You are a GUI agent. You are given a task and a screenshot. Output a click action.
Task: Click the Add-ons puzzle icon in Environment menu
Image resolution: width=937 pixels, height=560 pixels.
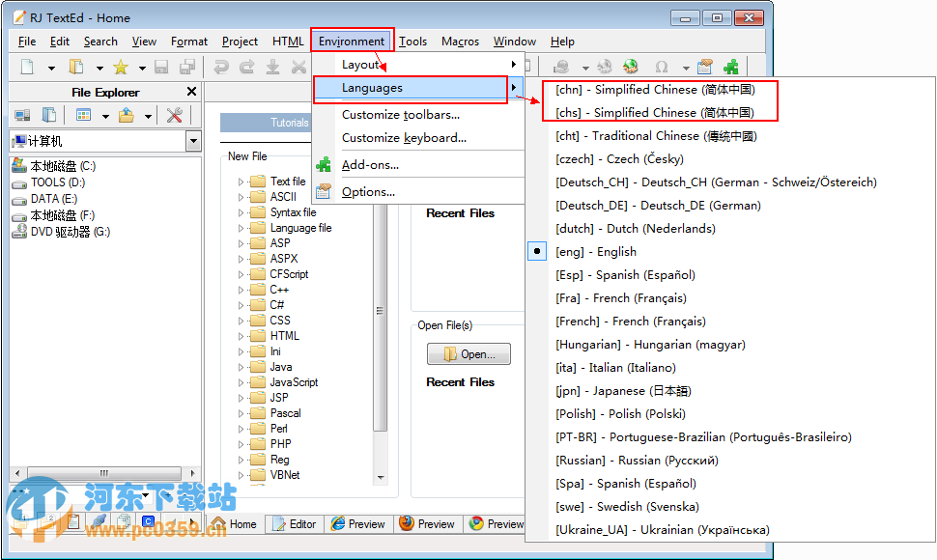(324, 164)
